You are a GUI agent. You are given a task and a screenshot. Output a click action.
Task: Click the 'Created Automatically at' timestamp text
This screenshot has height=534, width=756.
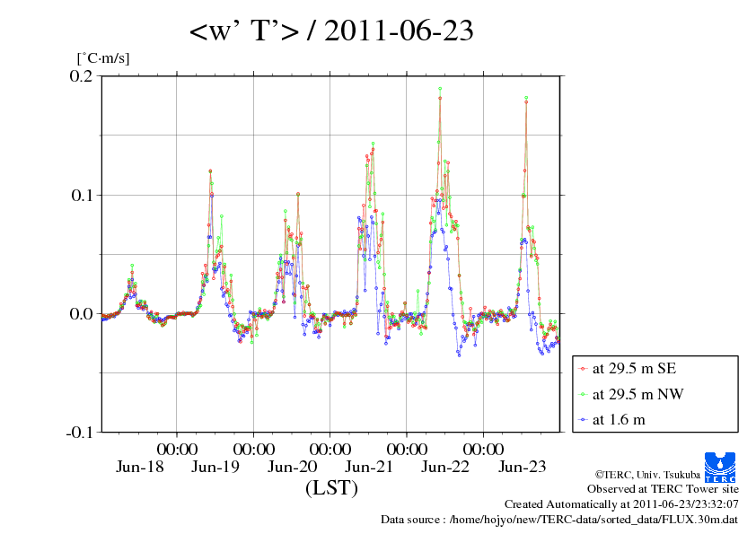(x=621, y=504)
